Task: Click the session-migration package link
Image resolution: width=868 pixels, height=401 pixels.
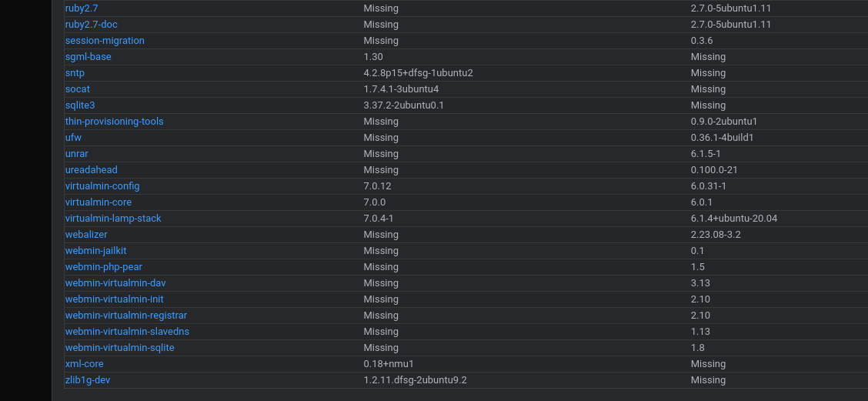Action: click(105, 41)
